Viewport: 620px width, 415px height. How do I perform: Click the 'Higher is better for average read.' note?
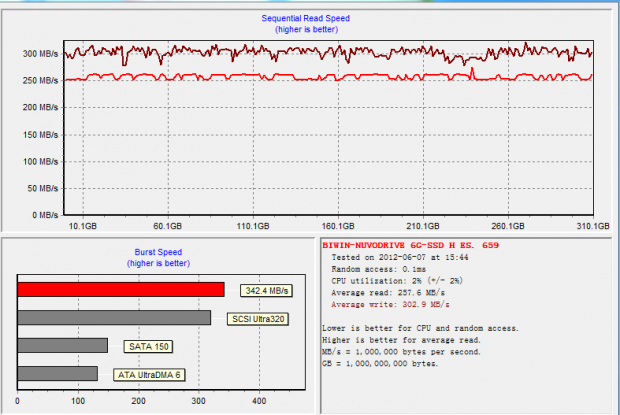click(x=401, y=340)
